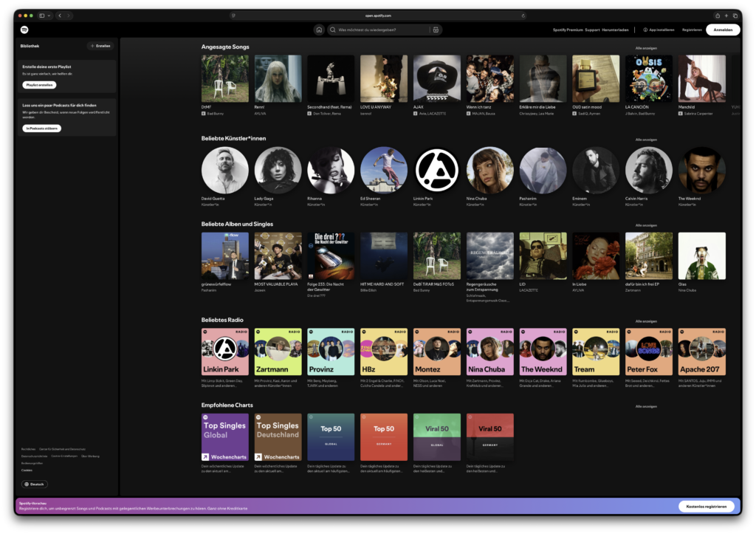Click App installieren link
The image size is (756, 534).
[x=659, y=30]
